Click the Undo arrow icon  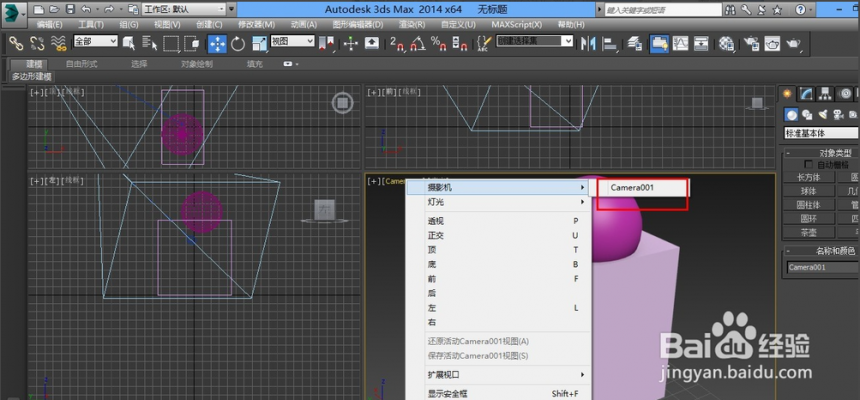click(86, 9)
